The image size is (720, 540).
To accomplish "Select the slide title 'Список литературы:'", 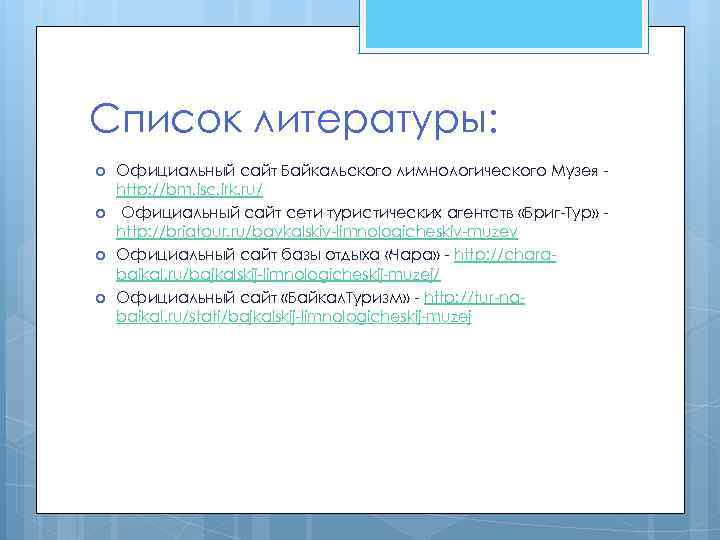I will click(293, 120).
